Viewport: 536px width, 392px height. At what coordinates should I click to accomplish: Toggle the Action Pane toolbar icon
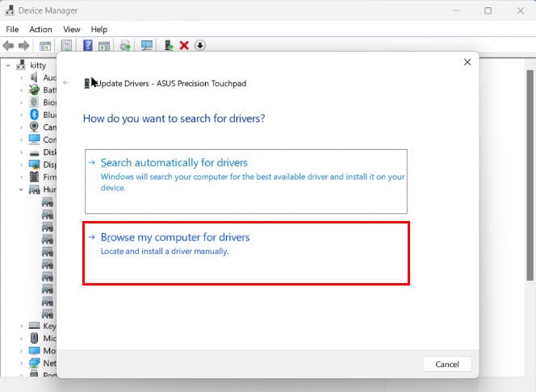104,46
